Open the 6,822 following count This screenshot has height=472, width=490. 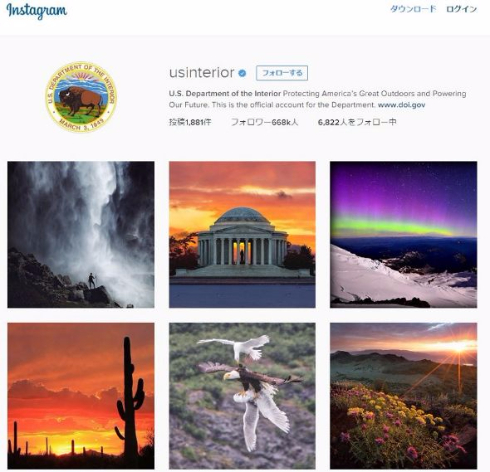(357, 122)
